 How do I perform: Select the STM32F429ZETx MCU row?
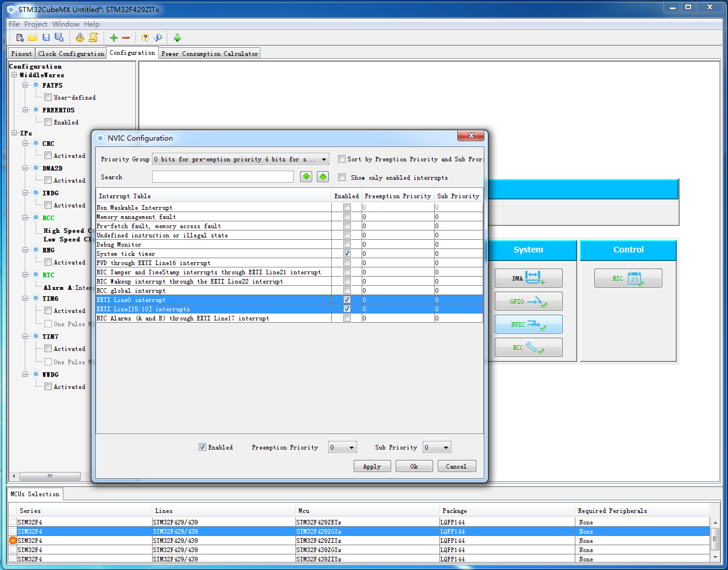coord(359,522)
